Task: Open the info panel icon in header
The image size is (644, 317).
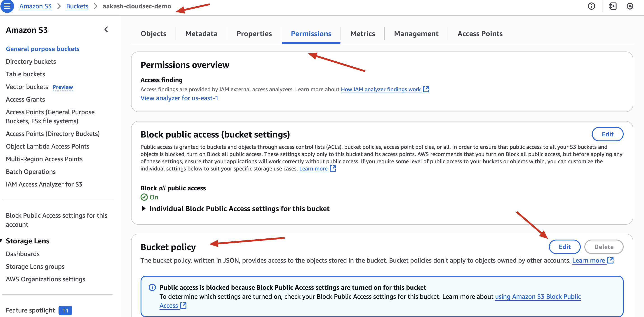Action: 591,6
